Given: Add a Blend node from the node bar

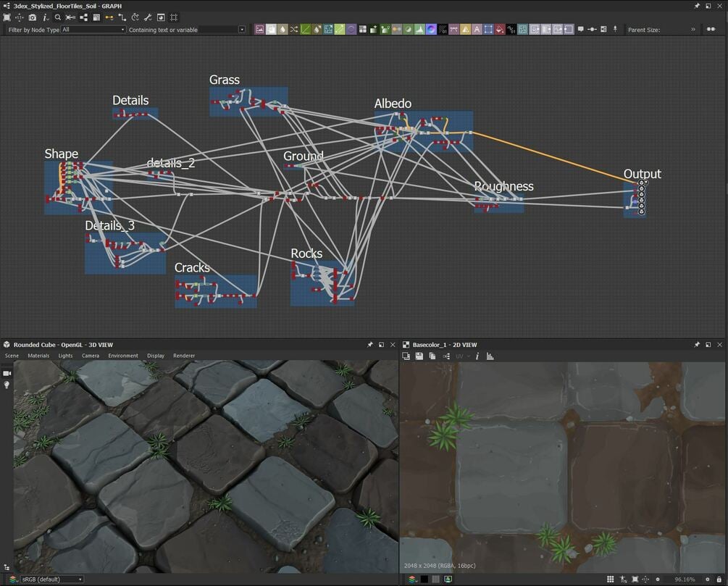Looking at the screenshot, I should [271, 30].
